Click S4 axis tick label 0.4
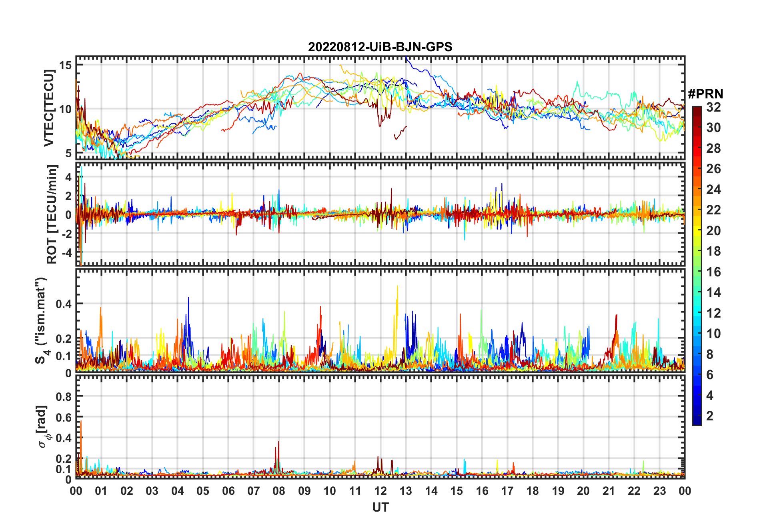Image resolution: width=761 pixels, height=532 pixels. click(x=64, y=304)
